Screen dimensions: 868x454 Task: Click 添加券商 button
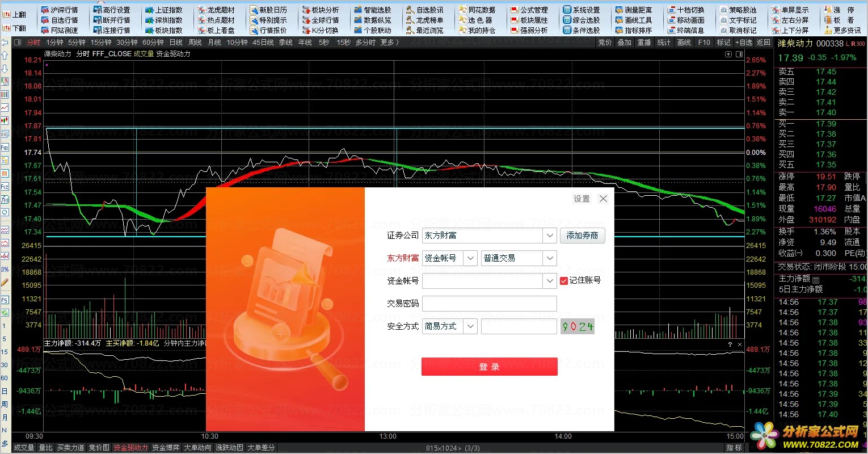[582, 235]
